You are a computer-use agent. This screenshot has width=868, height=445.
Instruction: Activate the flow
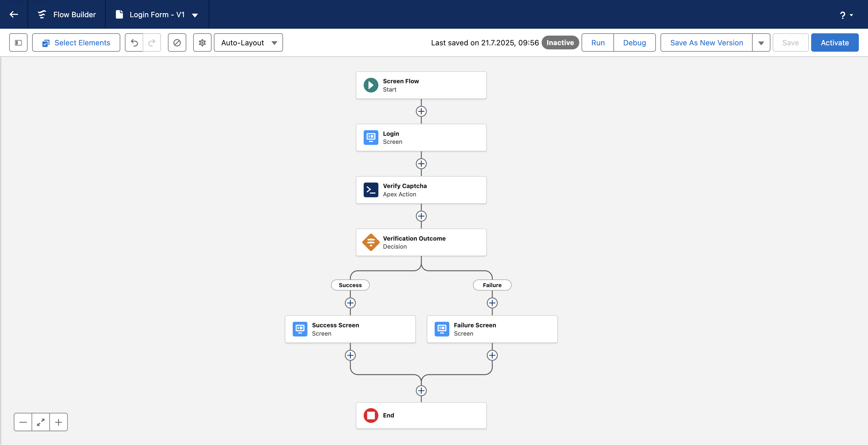(x=835, y=43)
